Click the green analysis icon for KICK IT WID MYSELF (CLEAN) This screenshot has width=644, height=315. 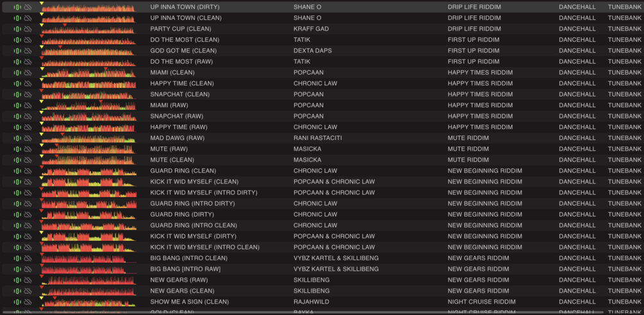pos(17,182)
